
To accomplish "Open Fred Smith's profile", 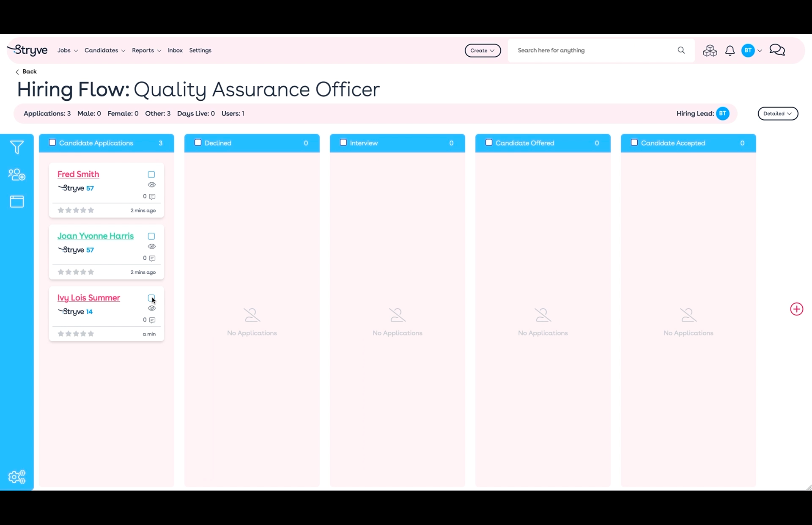I will (x=78, y=174).
